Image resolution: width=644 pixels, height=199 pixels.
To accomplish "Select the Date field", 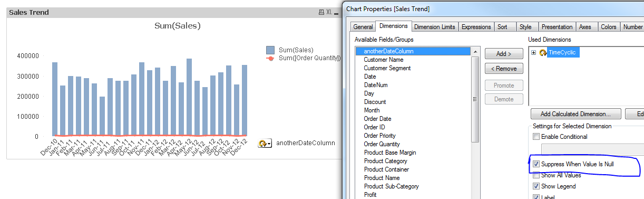I will click(x=413, y=77).
